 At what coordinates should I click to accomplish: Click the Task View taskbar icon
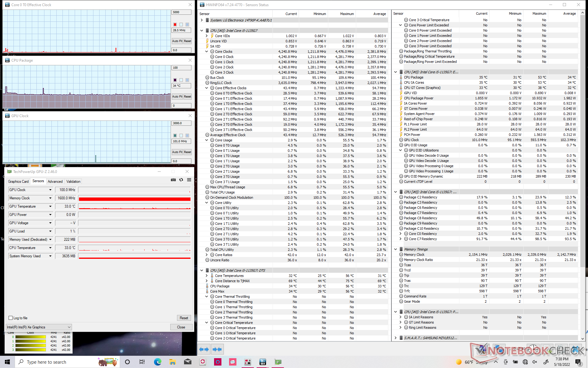pyautogui.click(x=142, y=362)
